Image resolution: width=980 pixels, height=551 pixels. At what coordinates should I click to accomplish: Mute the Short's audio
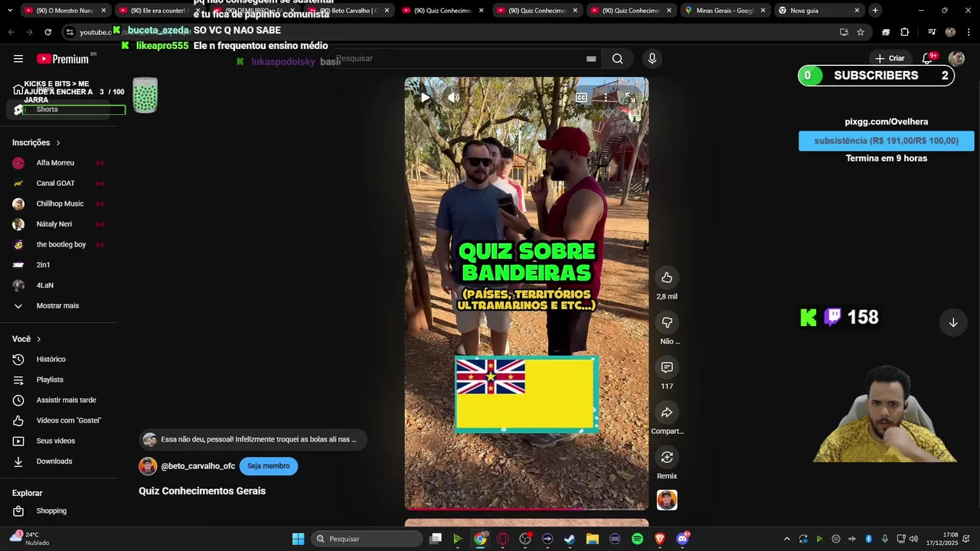click(453, 97)
